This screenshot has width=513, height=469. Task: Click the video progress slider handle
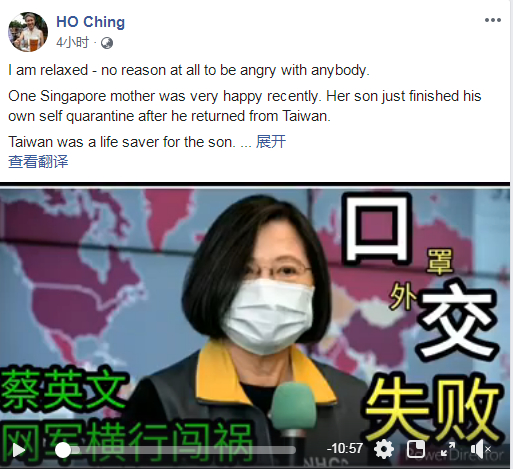coord(63,450)
